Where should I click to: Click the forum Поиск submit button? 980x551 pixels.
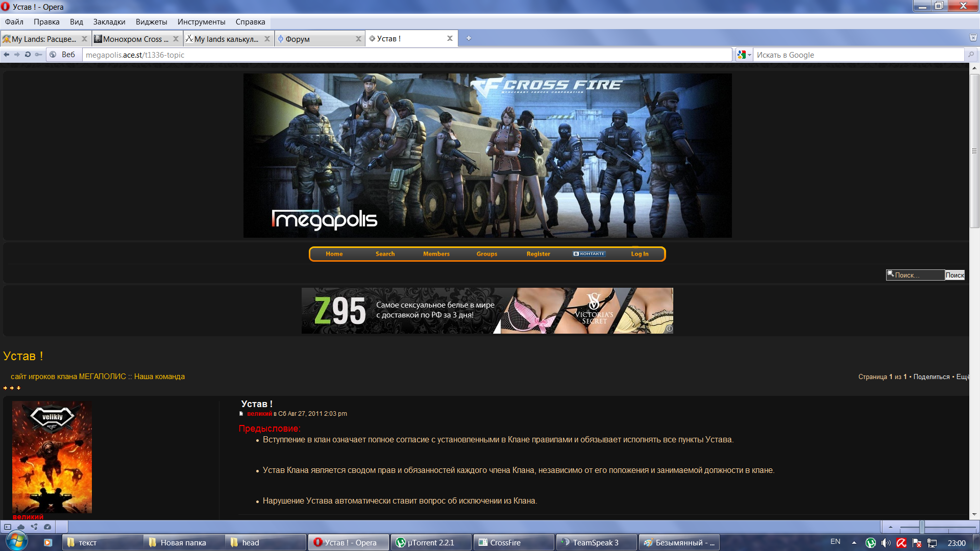[955, 275]
